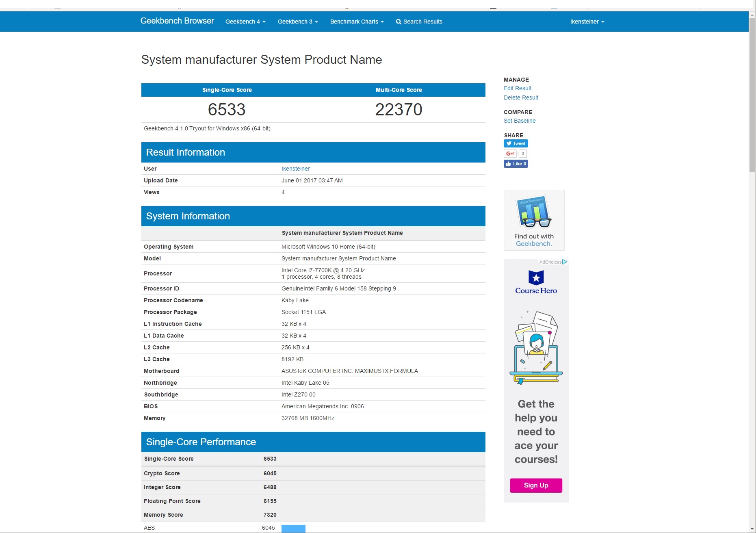Click the AES score blue bar
756x533 pixels.
coord(293,528)
